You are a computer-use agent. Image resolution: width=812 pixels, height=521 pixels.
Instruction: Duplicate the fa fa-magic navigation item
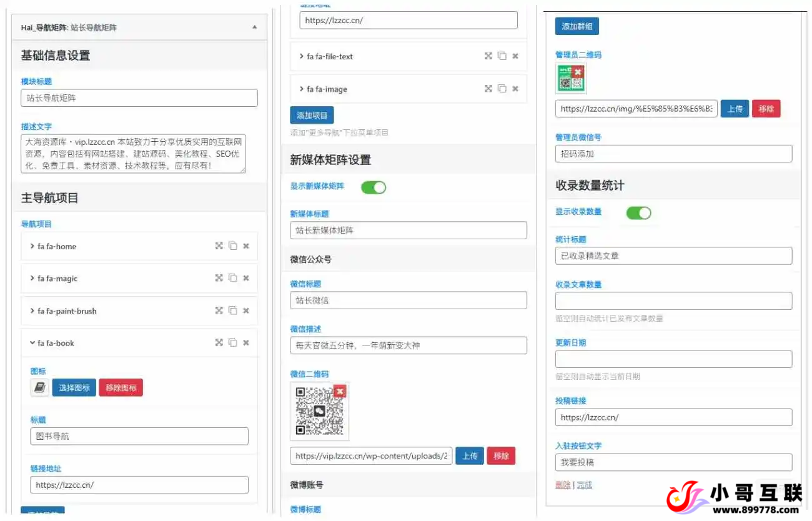coord(232,279)
